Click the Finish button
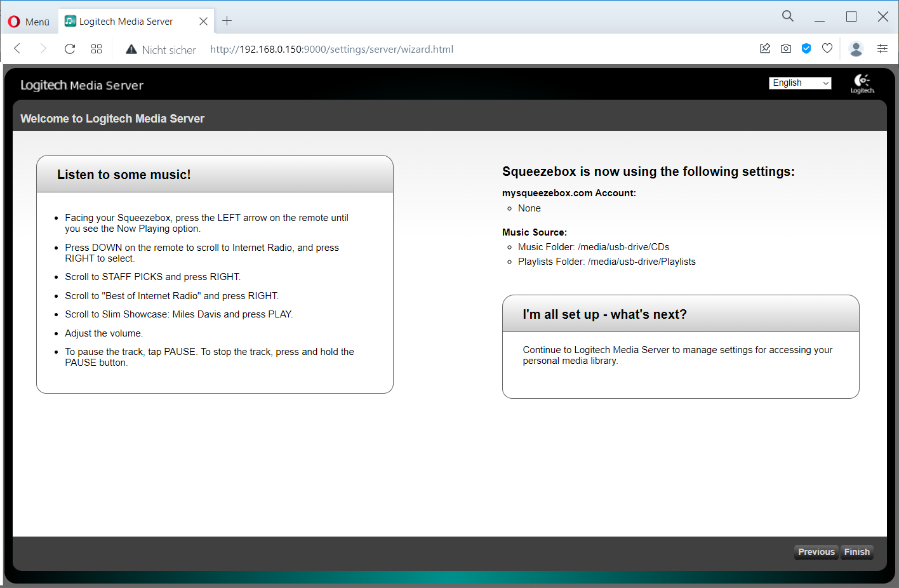This screenshot has width=899, height=588. tap(856, 552)
